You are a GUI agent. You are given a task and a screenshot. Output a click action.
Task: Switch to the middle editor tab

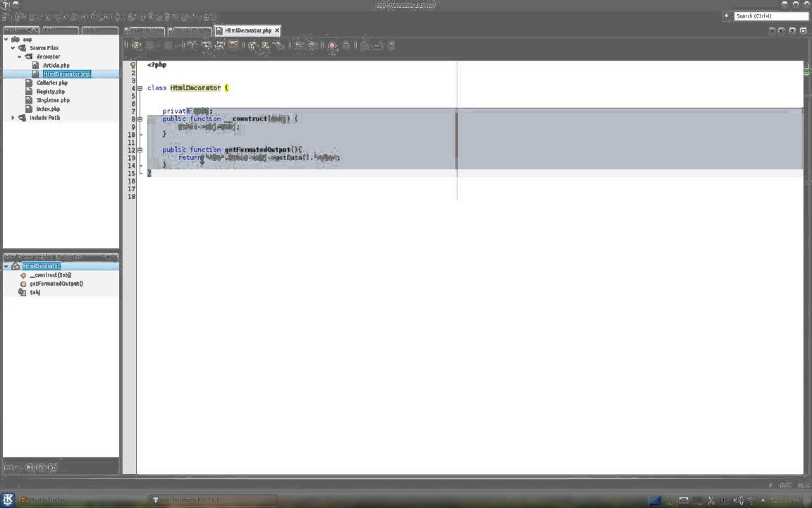[x=190, y=30]
